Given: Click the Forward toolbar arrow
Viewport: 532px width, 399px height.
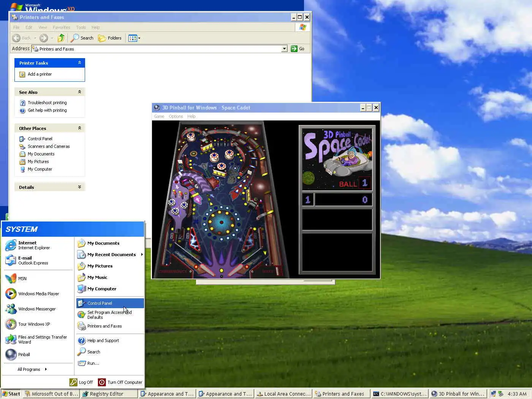Looking at the screenshot, I should [44, 38].
